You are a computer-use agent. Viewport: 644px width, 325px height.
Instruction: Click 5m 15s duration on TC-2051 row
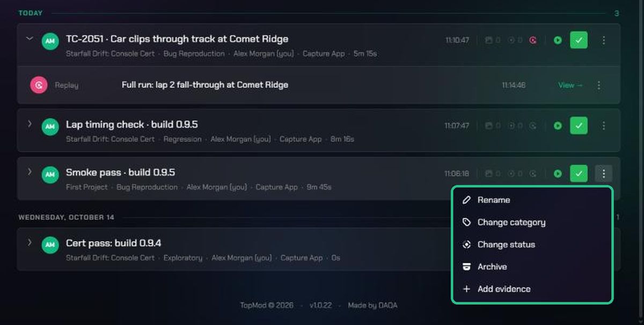[365, 54]
